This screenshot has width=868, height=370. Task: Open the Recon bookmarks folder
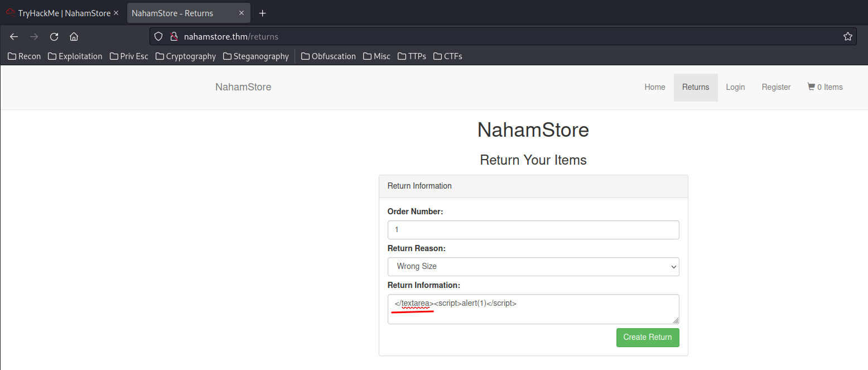click(25, 56)
